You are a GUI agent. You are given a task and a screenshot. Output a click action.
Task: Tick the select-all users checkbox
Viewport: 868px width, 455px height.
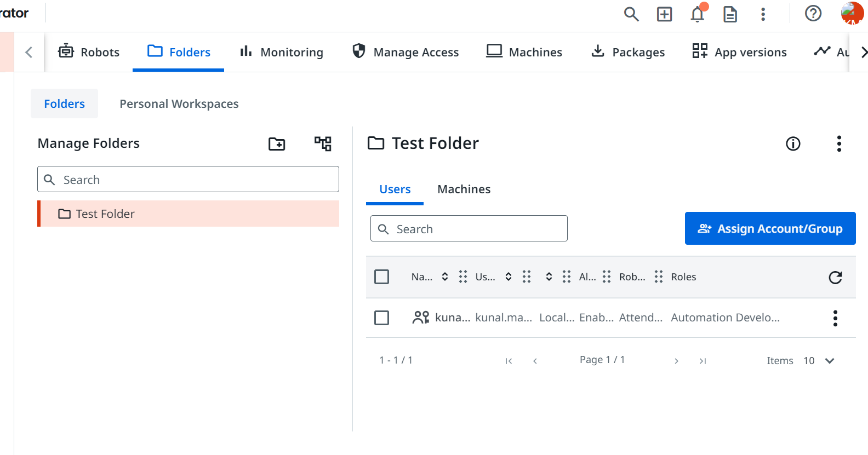[x=381, y=277]
